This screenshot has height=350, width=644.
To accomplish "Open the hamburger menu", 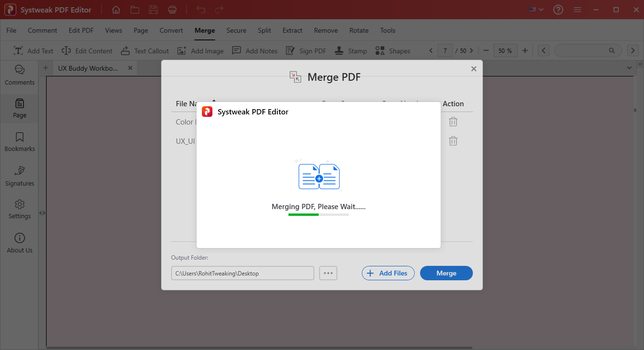I will (x=577, y=9).
